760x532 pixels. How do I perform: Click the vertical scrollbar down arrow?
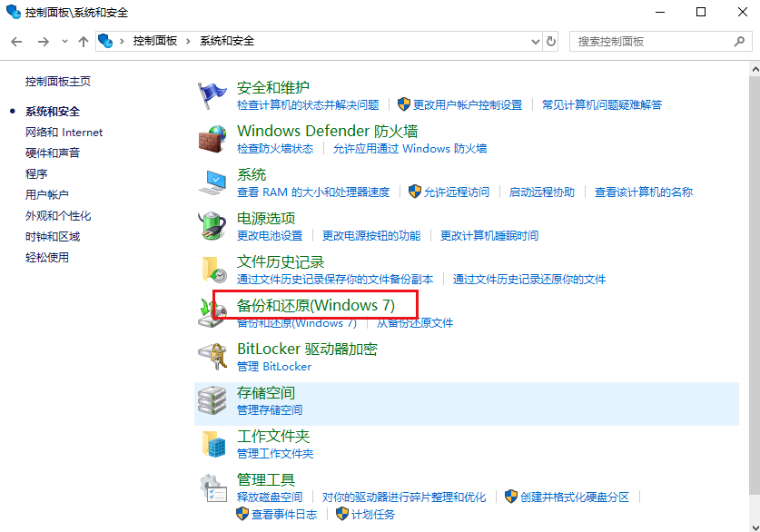coord(755,527)
